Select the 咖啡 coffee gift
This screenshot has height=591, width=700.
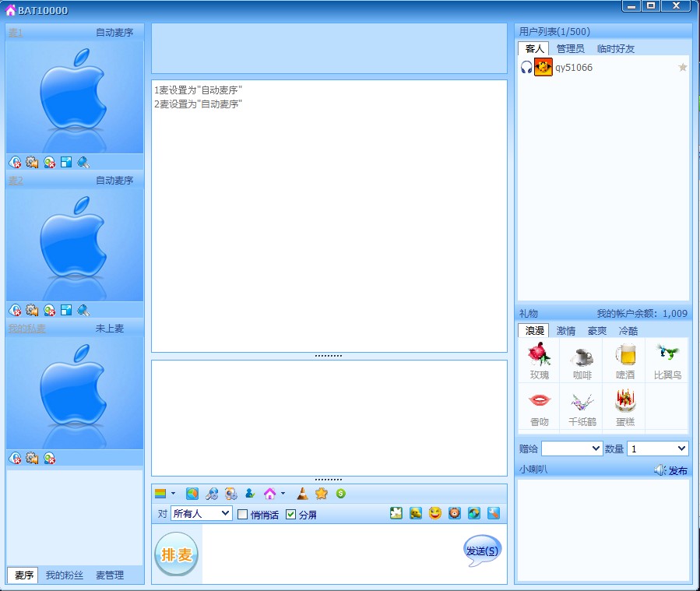point(582,361)
